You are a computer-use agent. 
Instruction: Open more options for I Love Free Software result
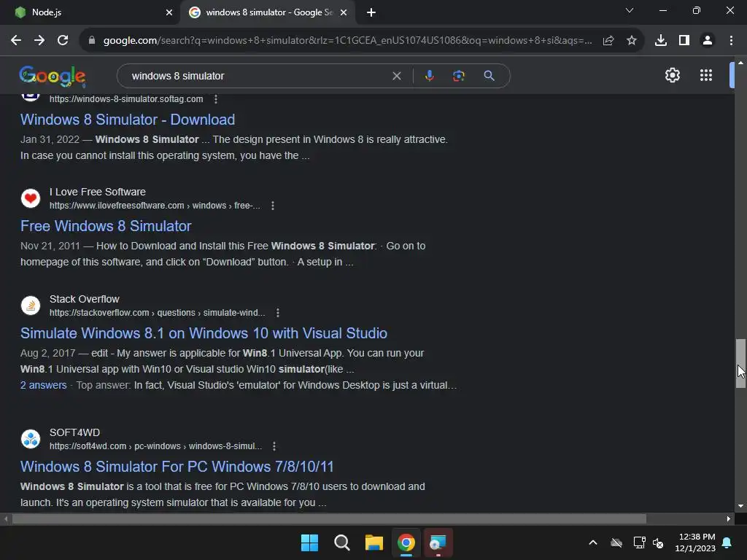273,206
